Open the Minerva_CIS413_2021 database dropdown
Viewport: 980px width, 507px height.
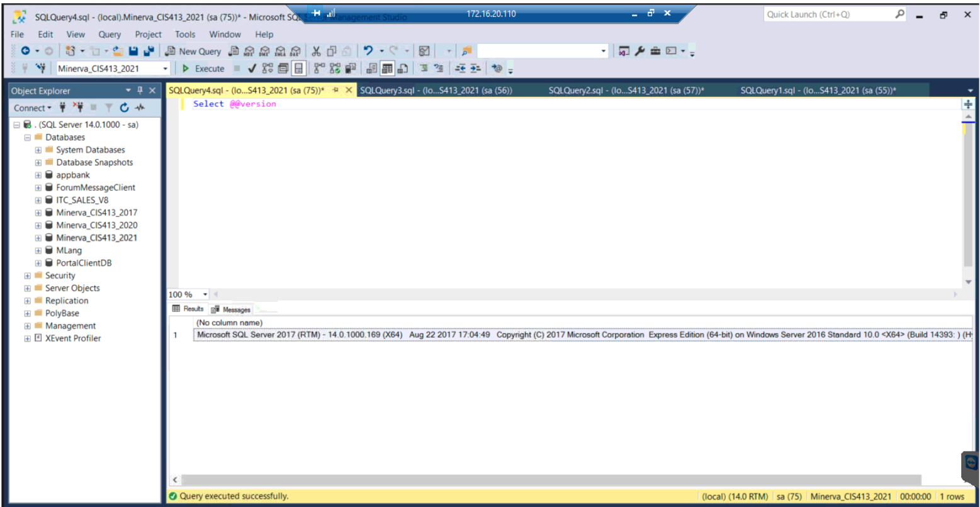tap(166, 69)
